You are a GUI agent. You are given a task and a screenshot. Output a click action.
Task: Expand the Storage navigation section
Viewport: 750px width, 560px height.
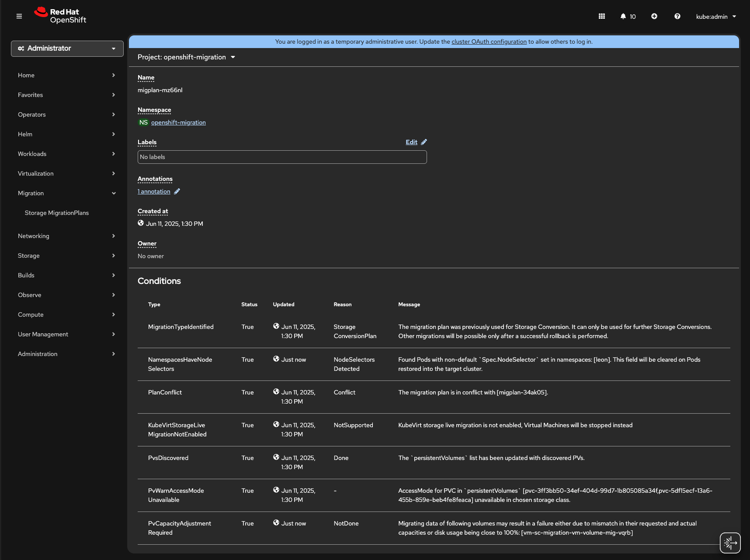coord(66,256)
